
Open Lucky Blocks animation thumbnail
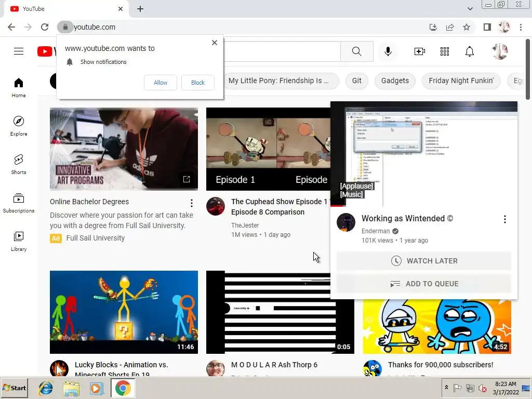tap(124, 312)
